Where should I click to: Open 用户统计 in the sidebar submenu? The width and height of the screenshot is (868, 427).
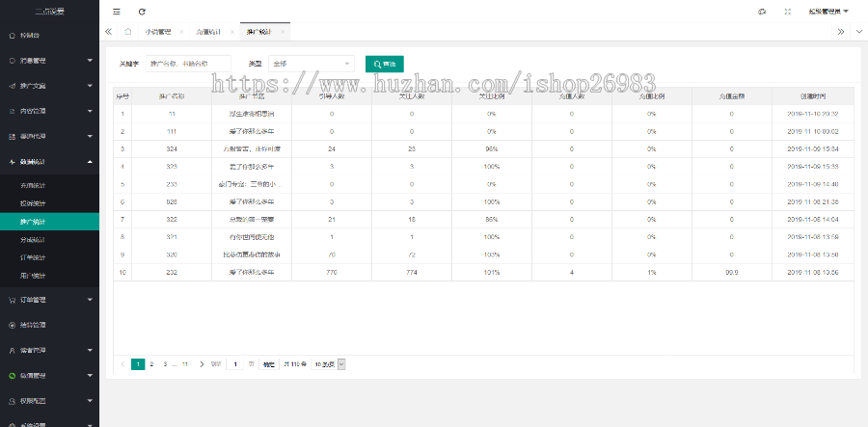pyautogui.click(x=34, y=276)
